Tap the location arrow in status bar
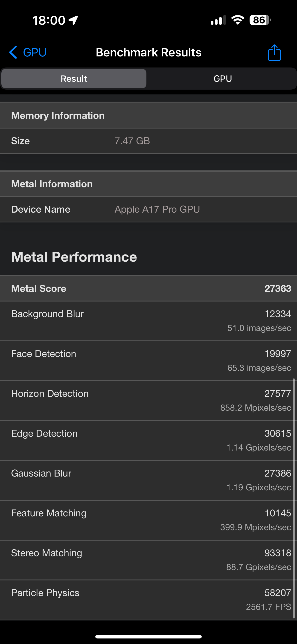297x644 pixels. tap(73, 20)
